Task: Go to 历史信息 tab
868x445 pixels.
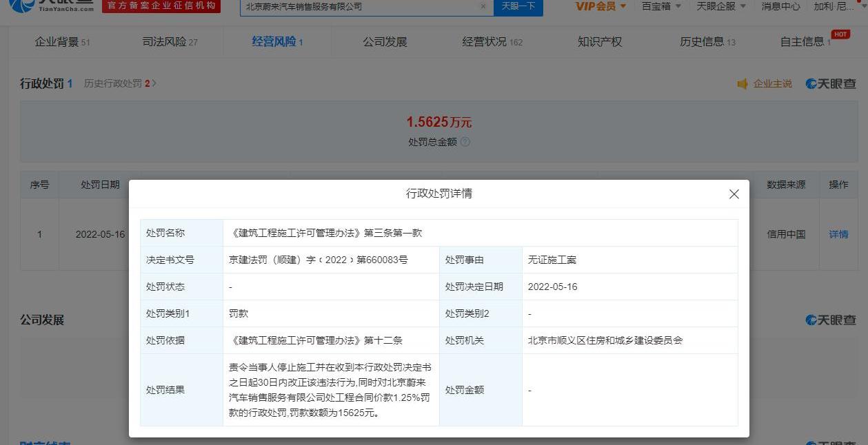Action: click(707, 42)
